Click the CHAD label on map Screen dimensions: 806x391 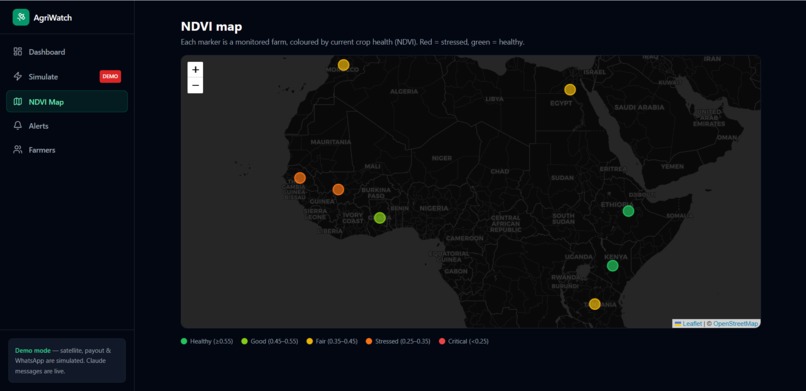(x=500, y=171)
